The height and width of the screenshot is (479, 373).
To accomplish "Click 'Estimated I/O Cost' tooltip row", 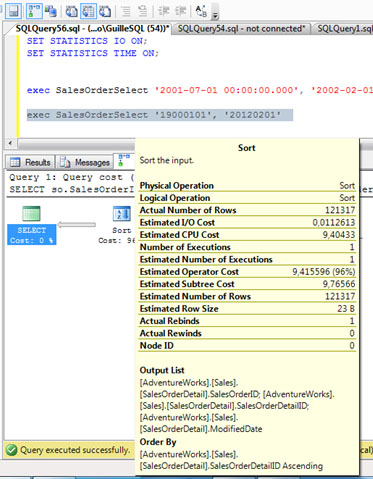I will coord(247,222).
